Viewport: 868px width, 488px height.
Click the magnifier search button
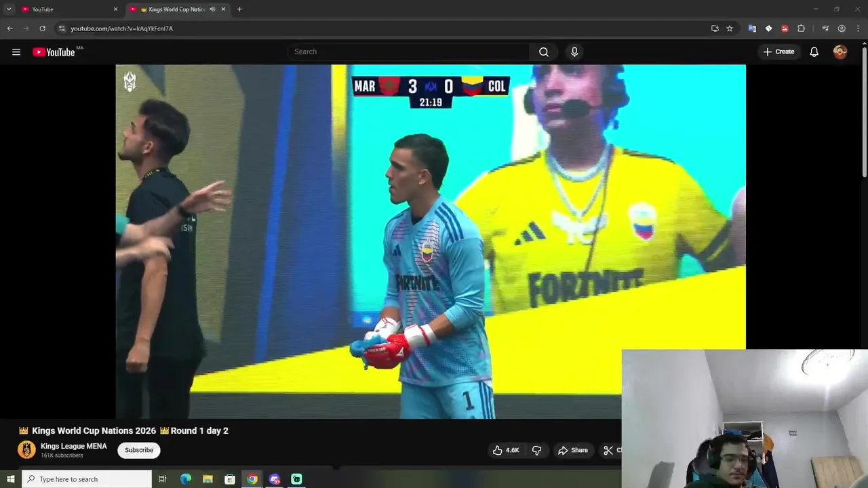coord(544,52)
